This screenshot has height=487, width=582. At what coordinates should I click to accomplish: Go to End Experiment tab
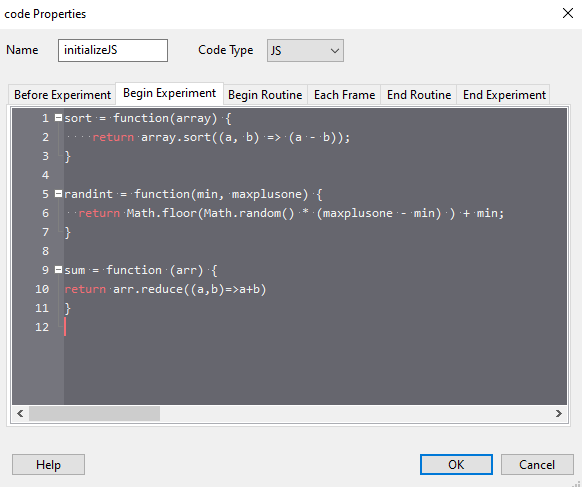coord(504,95)
